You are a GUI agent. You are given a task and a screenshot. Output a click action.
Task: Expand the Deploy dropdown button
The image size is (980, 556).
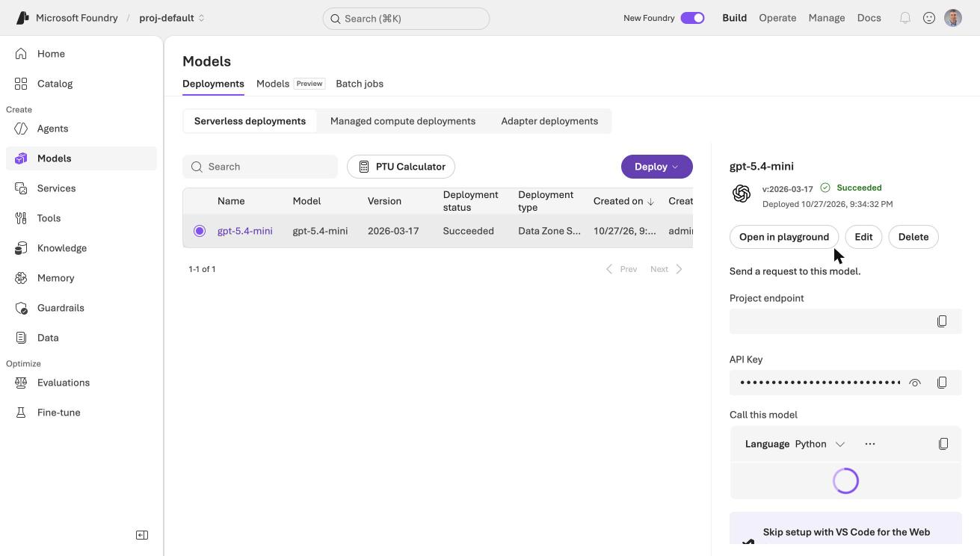coord(657,167)
